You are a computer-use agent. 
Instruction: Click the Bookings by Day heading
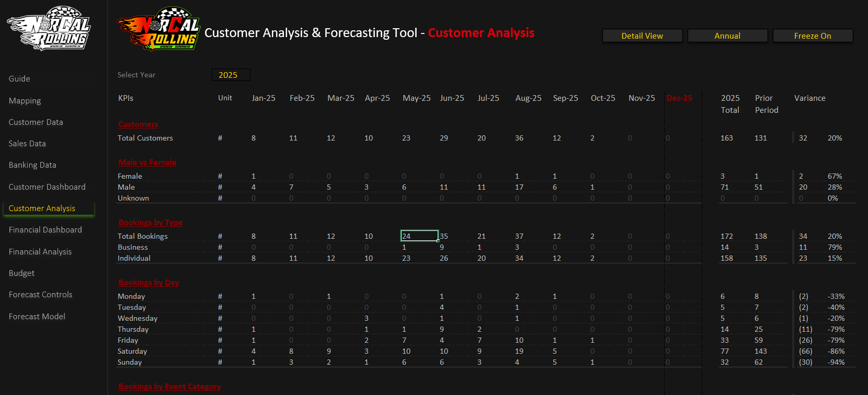tap(149, 283)
